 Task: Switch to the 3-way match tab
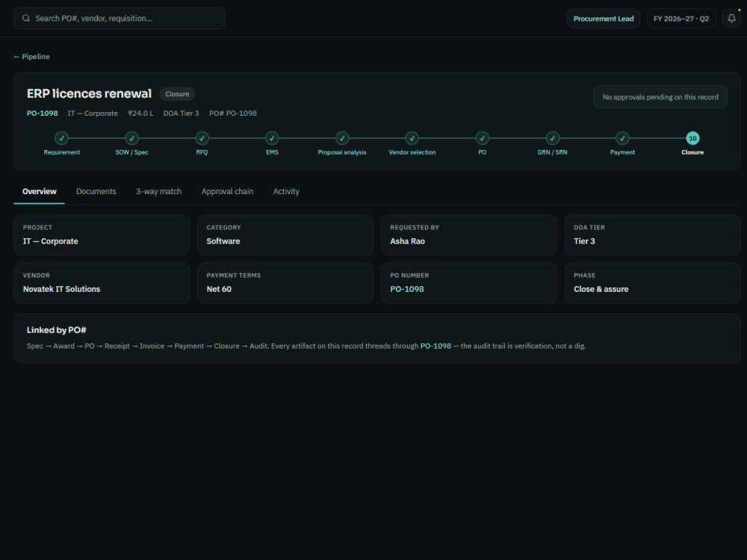click(158, 191)
